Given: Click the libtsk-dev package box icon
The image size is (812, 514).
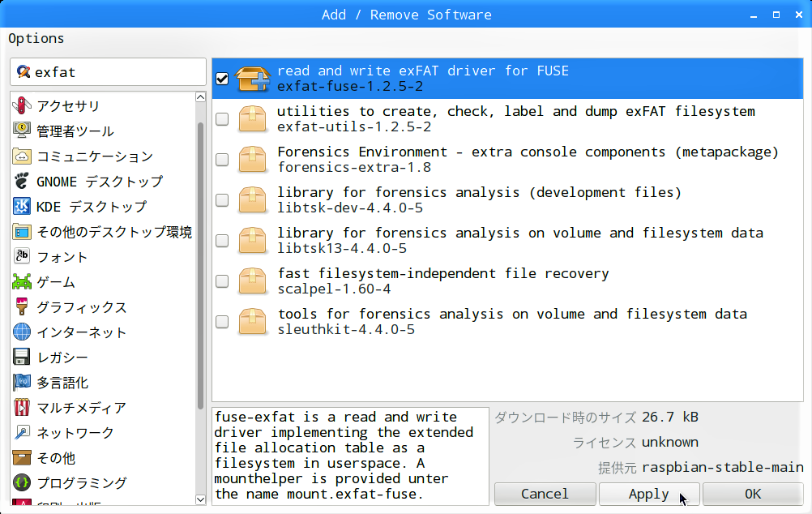Looking at the screenshot, I should pyautogui.click(x=252, y=200).
